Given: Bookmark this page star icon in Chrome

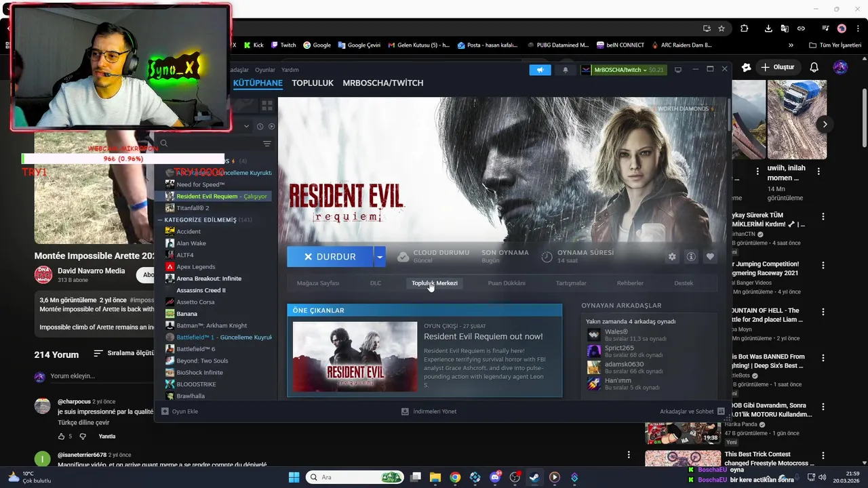Looking at the screenshot, I should tap(722, 28).
